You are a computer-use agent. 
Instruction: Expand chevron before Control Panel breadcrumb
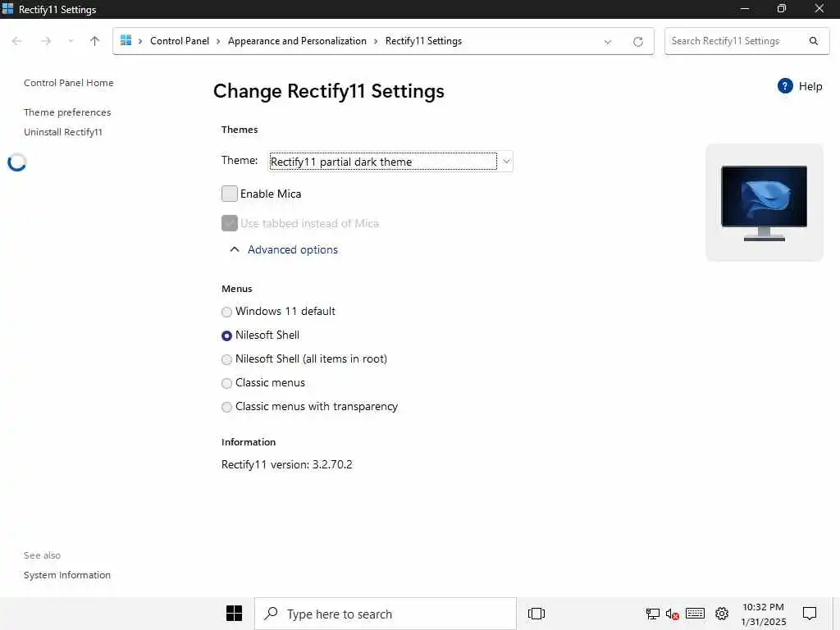140,41
